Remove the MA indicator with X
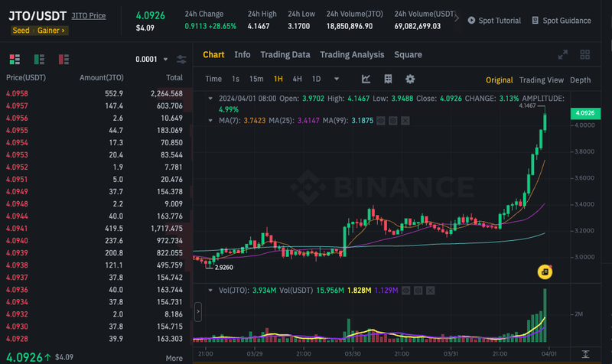 [x=405, y=121]
